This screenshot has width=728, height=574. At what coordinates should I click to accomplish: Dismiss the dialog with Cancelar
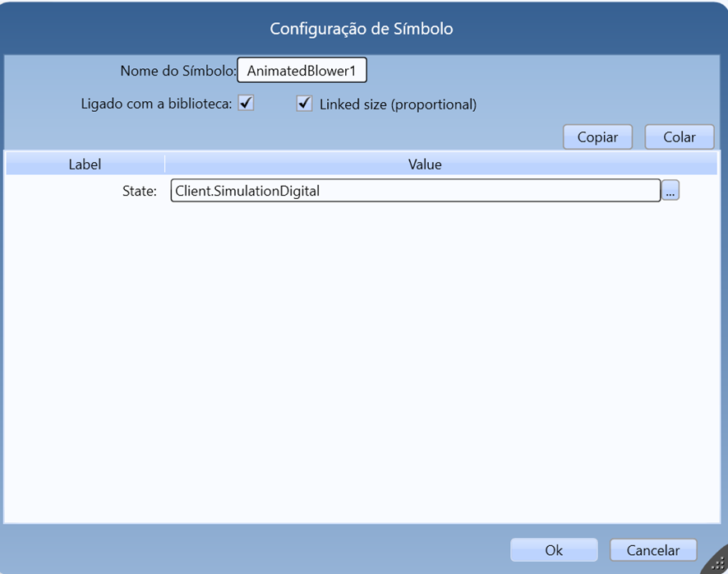653,550
